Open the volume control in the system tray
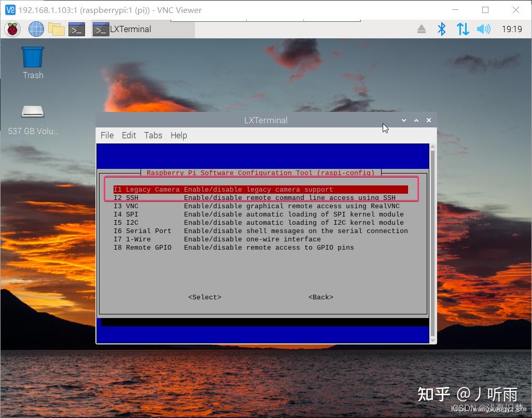 (483, 29)
